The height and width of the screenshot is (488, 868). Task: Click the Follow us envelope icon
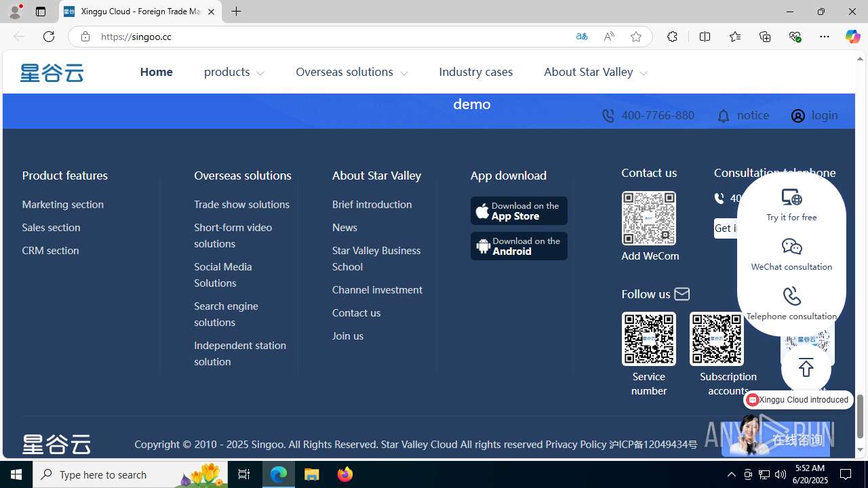click(x=682, y=293)
